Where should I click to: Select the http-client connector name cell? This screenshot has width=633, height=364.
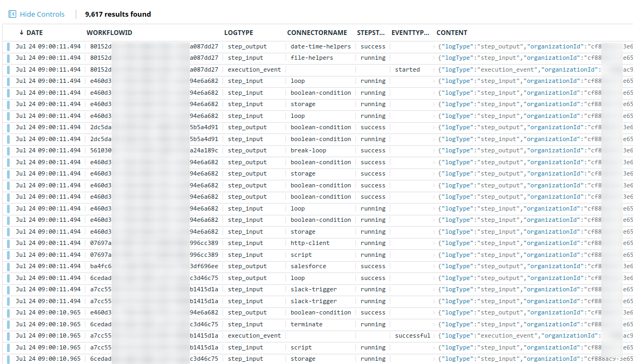point(309,243)
